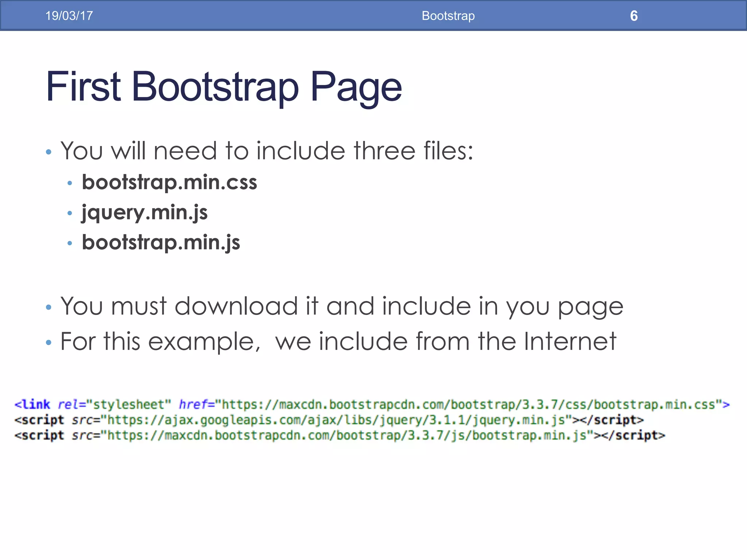
Task: Click the 'Bootstrap' header title
Action: [x=448, y=16]
